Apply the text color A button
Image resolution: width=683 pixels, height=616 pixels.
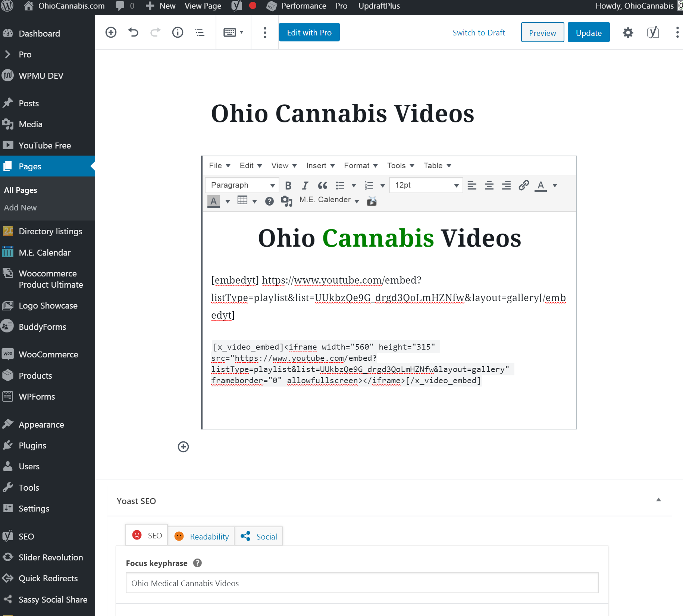click(x=541, y=185)
